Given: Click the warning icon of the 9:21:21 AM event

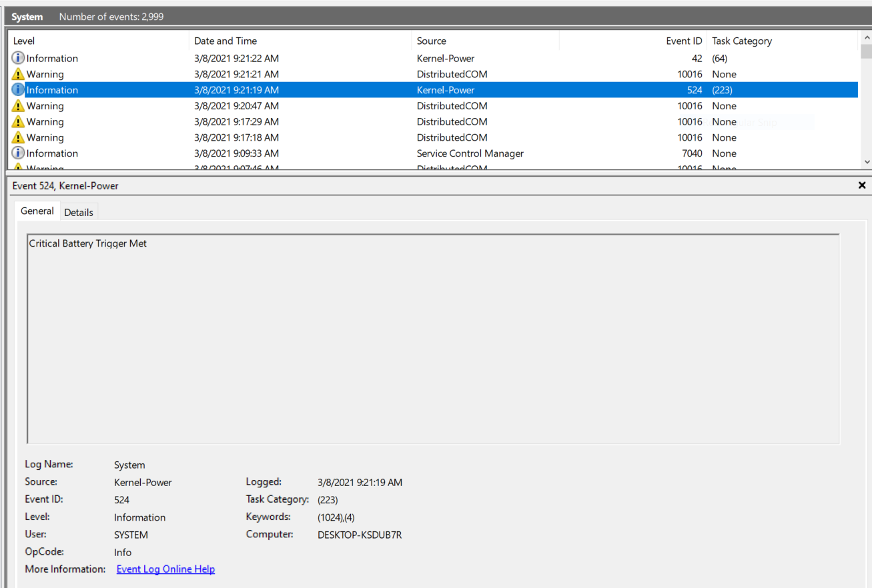Looking at the screenshot, I should (x=19, y=74).
